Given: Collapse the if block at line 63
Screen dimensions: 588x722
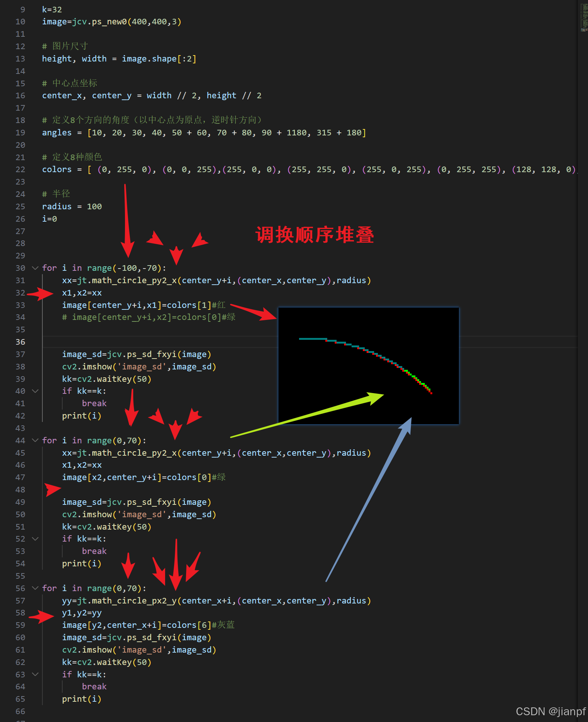Looking at the screenshot, I should [x=35, y=674].
